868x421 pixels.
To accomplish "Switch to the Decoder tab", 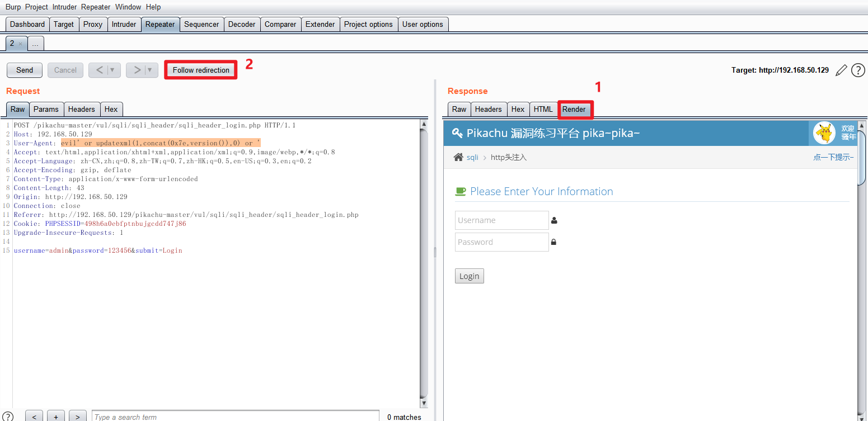I will click(242, 24).
